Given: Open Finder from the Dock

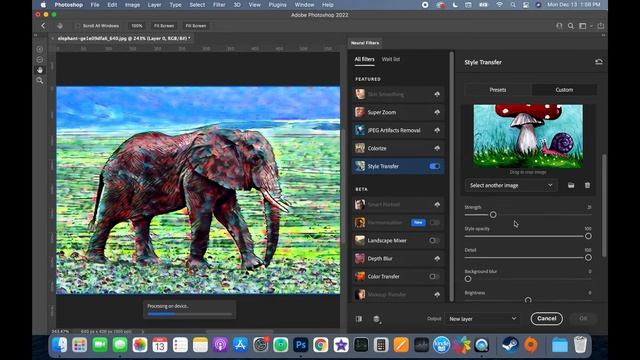Looking at the screenshot, I should coord(60,345).
